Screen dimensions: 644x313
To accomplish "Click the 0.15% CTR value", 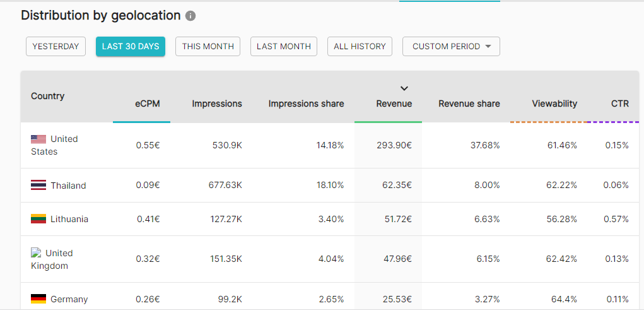I will [617, 145].
